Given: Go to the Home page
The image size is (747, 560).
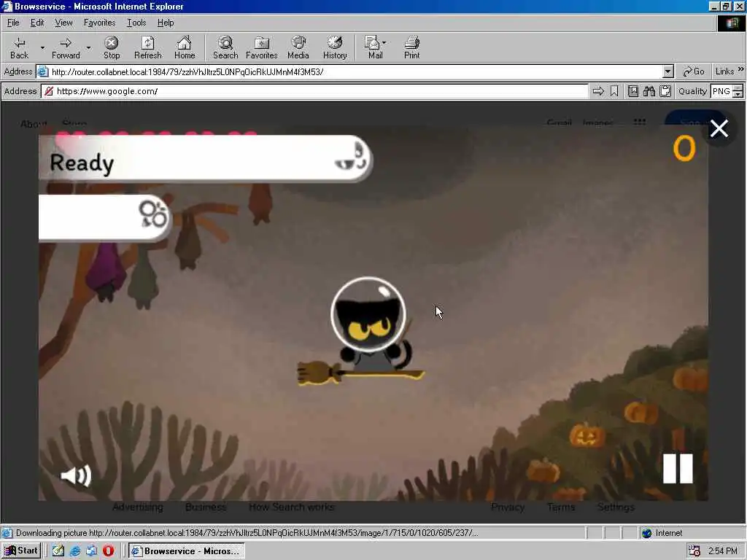Looking at the screenshot, I should pos(185,48).
